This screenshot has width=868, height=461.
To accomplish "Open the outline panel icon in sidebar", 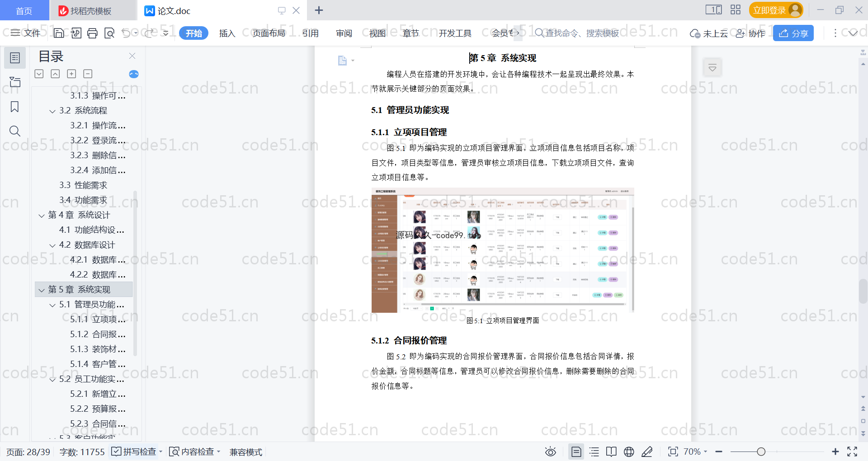I will coord(15,58).
